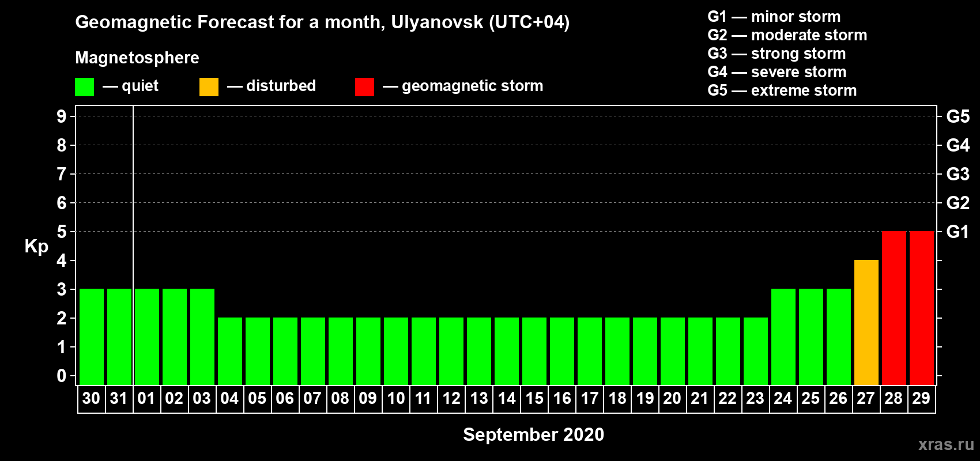This screenshot has height=461, width=980.
Task: Click the date label 10
Action: (x=395, y=398)
